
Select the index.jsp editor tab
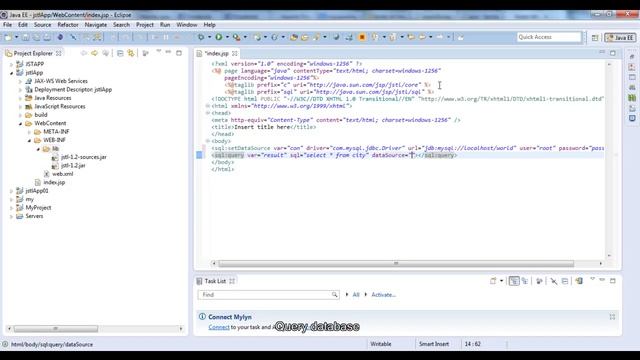pos(216,53)
